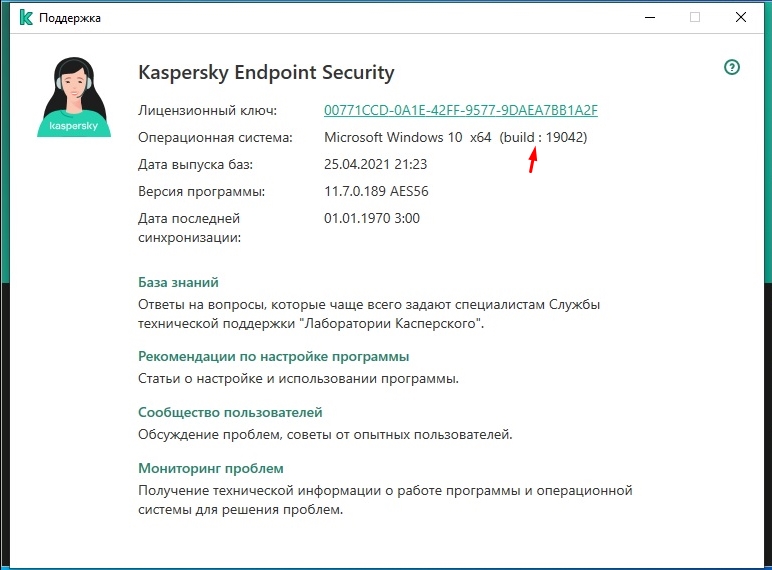Image resolution: width=772 pixels, height=570 pixels.
Task: Maximize the Поддержка window
Action: click(695, 18)
